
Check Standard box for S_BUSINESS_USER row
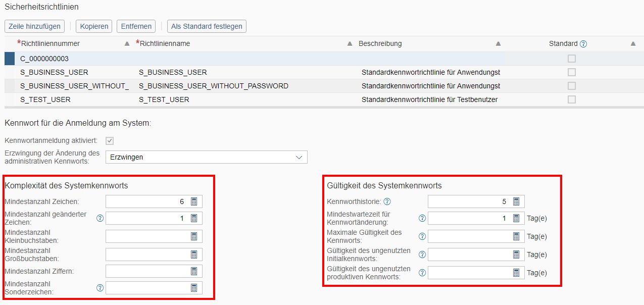571,72
